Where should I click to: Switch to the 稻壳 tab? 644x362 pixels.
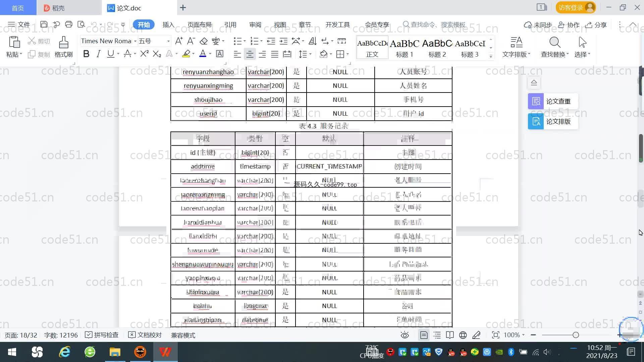tap(69, 8)
